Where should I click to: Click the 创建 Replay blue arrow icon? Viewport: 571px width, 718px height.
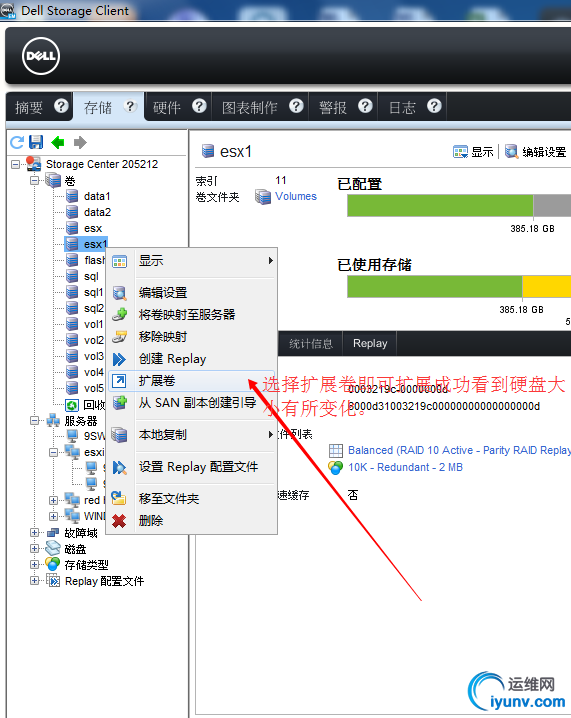(120, 359)
